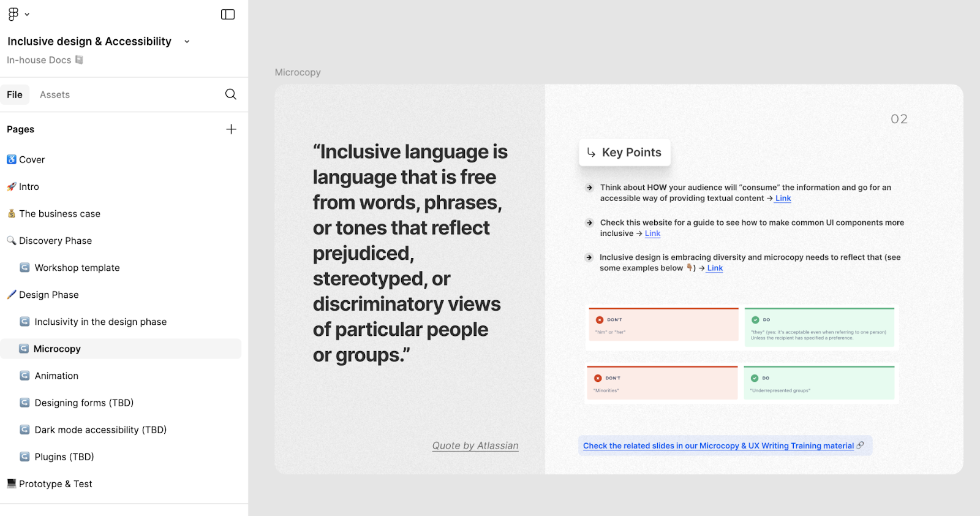Screen dimensions: 980x516
Task: Expand the Pages section header
Action: tap(20, 129)
